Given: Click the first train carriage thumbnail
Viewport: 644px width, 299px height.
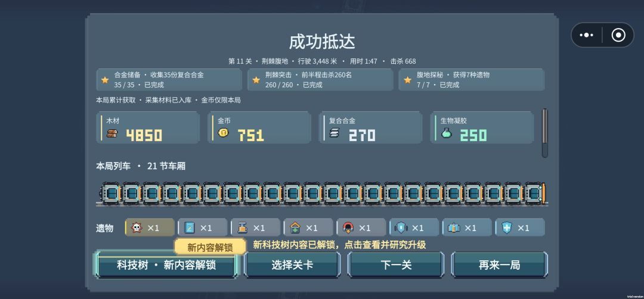Looking at the screenshot, I should 110,193.
